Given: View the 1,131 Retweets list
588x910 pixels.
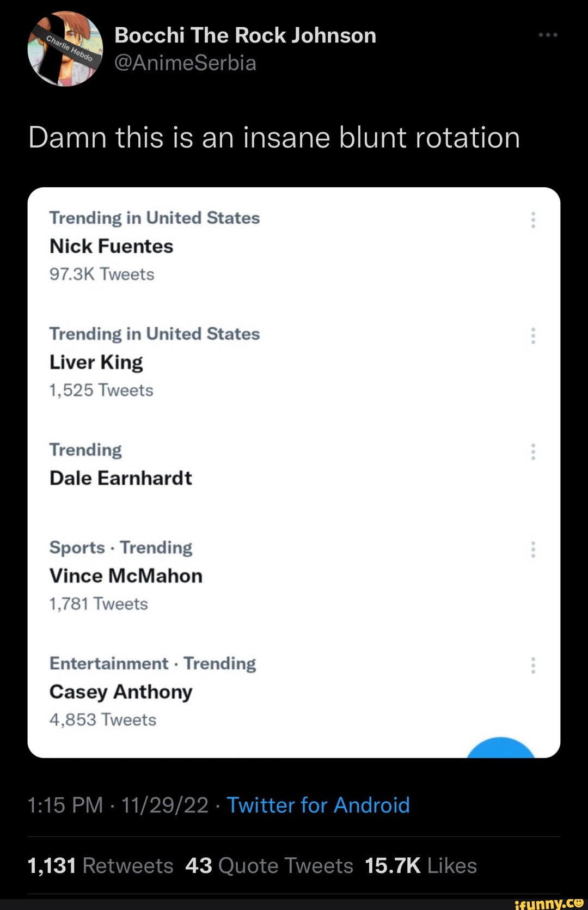Looking at the screenshot, I should click(x=101, y=865).
